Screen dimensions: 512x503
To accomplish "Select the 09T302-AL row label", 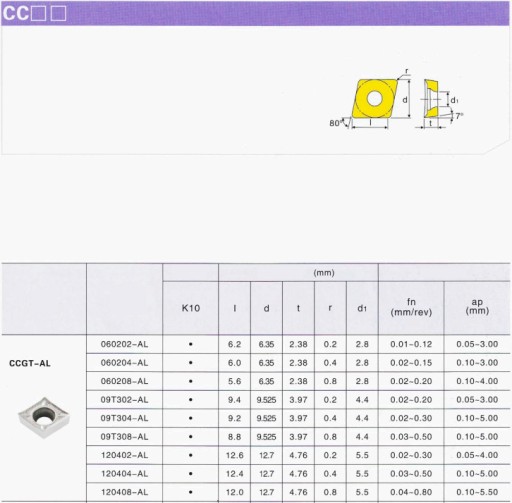I will 124,400.
